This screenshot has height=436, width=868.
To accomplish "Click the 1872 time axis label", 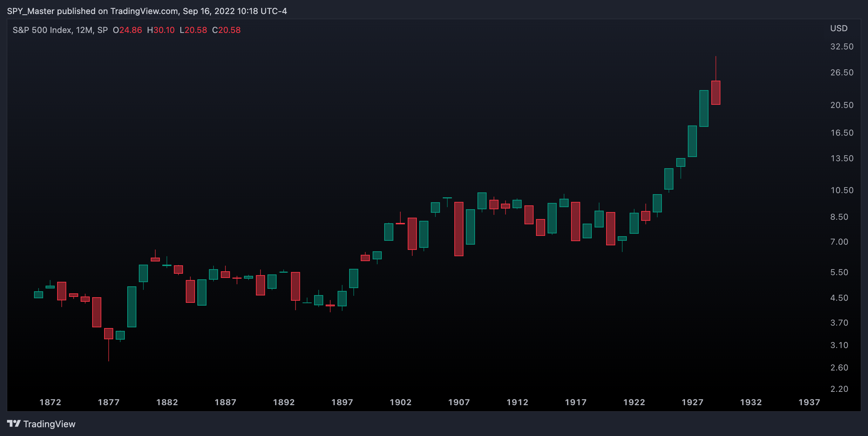I will 50,402.
